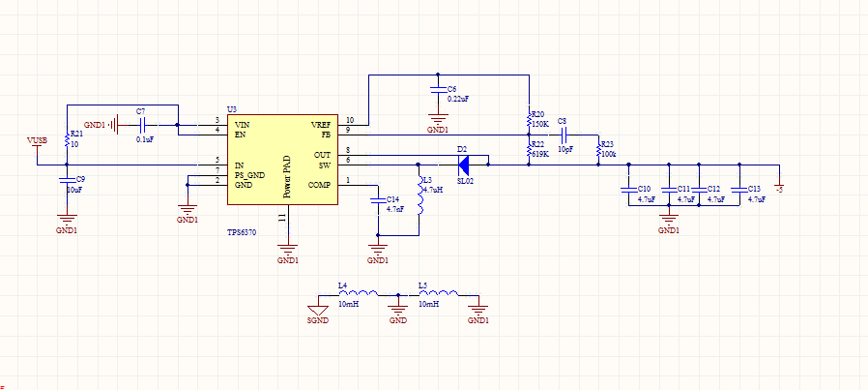Viewport: 868px width, 390px height.
Task: Select diode D2 symbol
Action: pos(464,164)
